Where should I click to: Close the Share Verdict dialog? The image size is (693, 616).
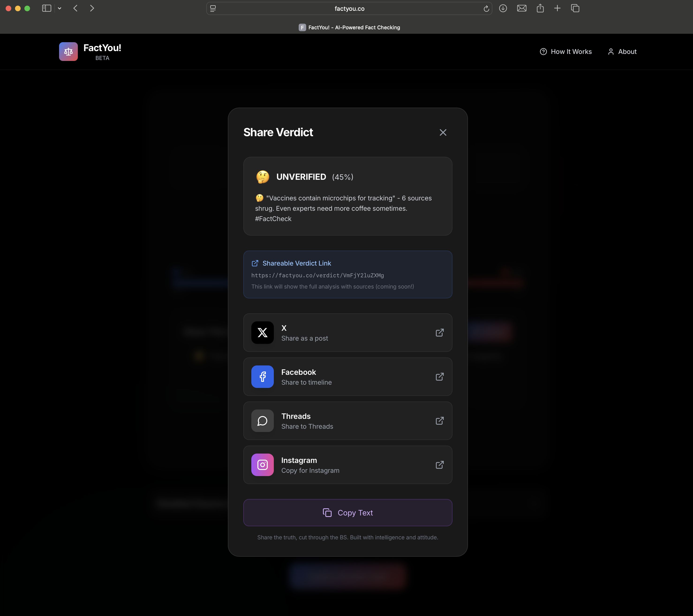point(443,133)
